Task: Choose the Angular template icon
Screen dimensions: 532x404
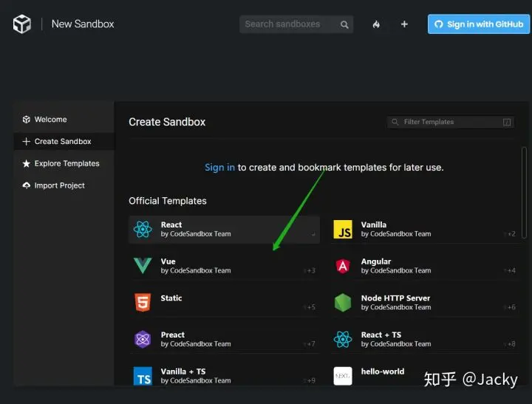Action: coord(343,266)
